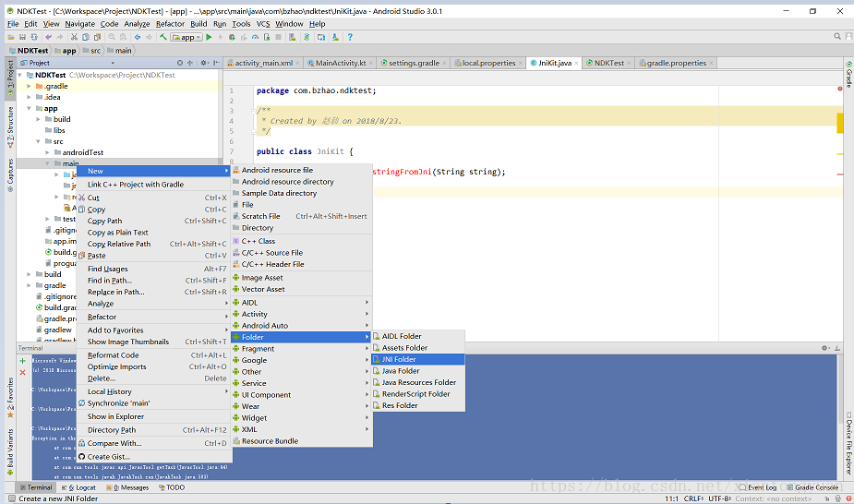Select JNI Folder in Folder submenu

(x=417, y=359)
